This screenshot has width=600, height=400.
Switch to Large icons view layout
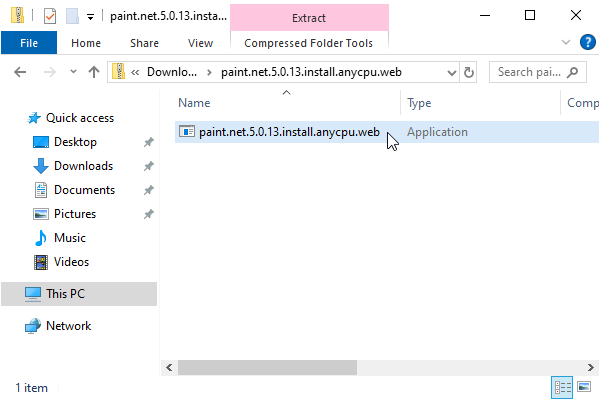point(584,387)
